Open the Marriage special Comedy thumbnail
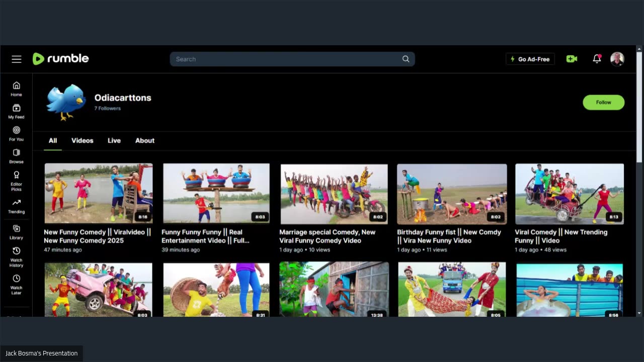644x362 pixels. pyautogui.click(x=334, y=193)
